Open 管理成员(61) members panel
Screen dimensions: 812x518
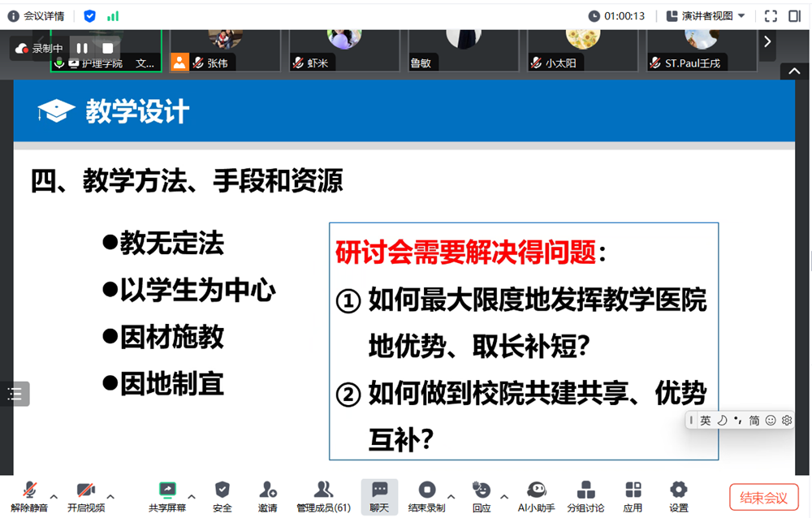323,496
